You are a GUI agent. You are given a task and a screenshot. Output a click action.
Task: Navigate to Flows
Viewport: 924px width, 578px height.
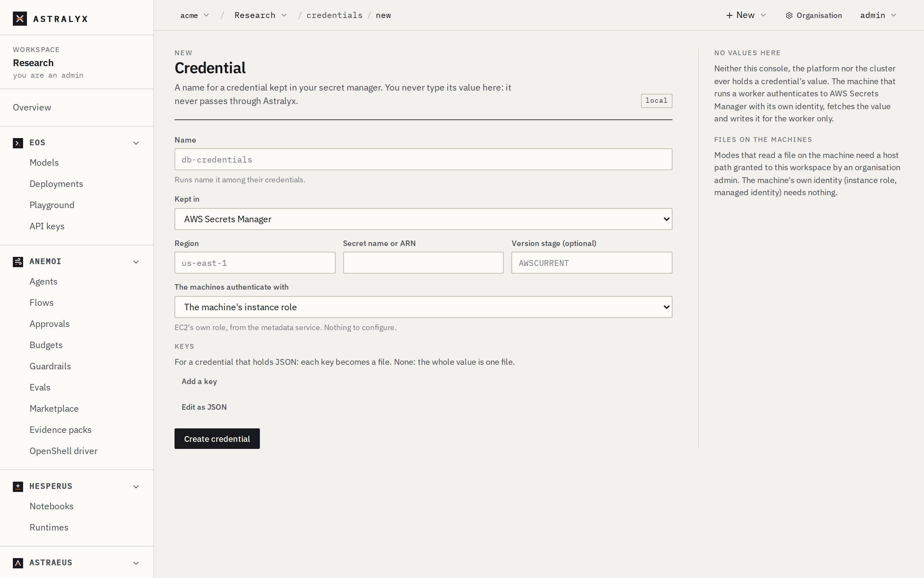tap(42, 303)
